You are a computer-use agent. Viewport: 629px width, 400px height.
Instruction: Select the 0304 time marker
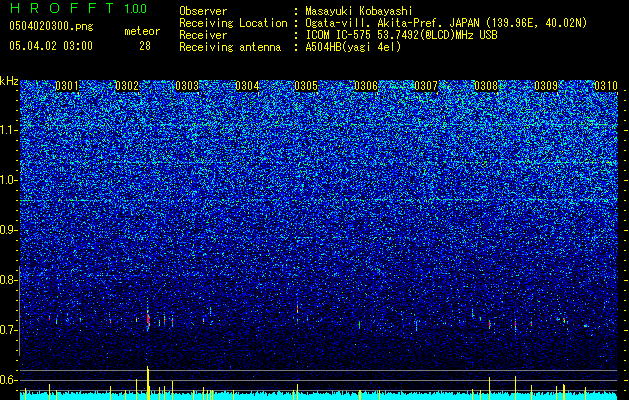click(247, 86)
